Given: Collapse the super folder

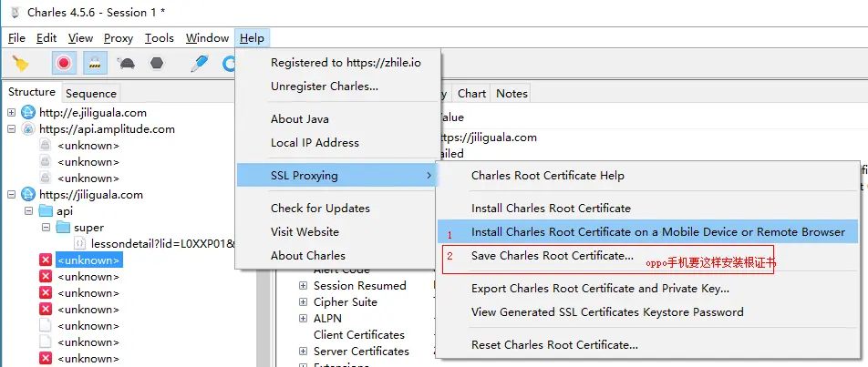Looking at the screenshot, I should 46,228.
